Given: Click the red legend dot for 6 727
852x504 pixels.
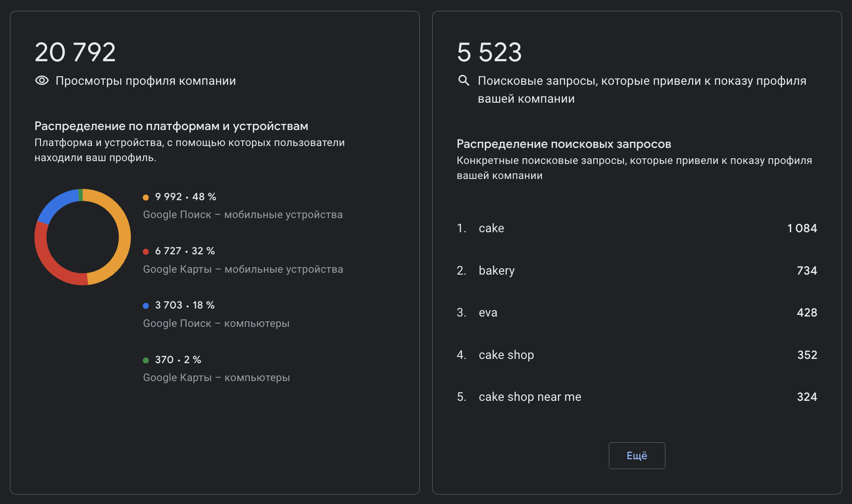Looking at the screenshot, I should 146,252.
